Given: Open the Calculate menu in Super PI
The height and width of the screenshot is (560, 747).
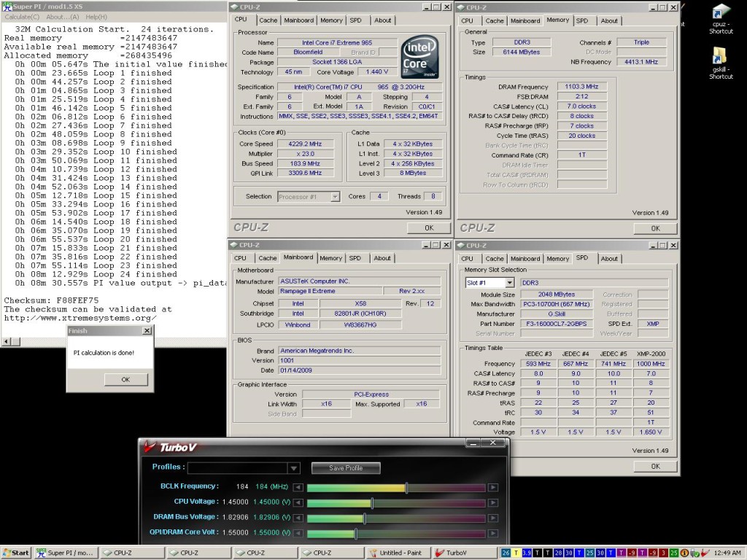Looking at the screenshot, I should [x=22, y=17].
